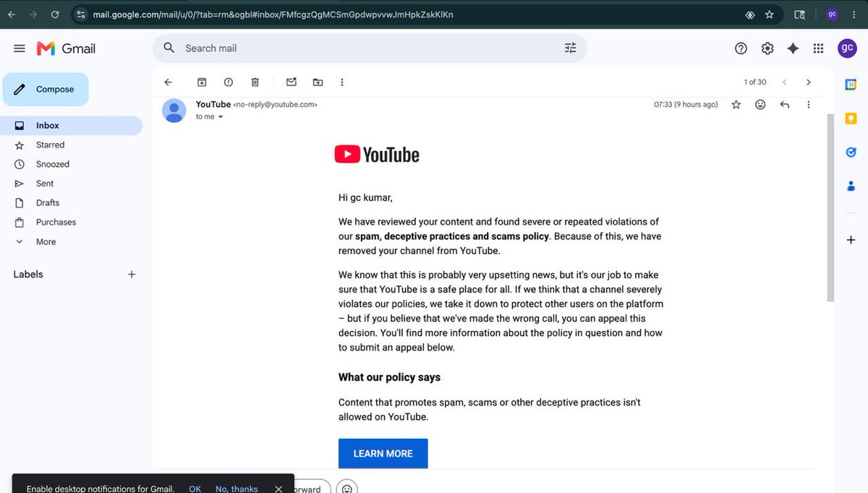The image size is (868, 493).
Task: Click the YouTube logo in email
Action: pyautogui.click(x=377, y=155)
